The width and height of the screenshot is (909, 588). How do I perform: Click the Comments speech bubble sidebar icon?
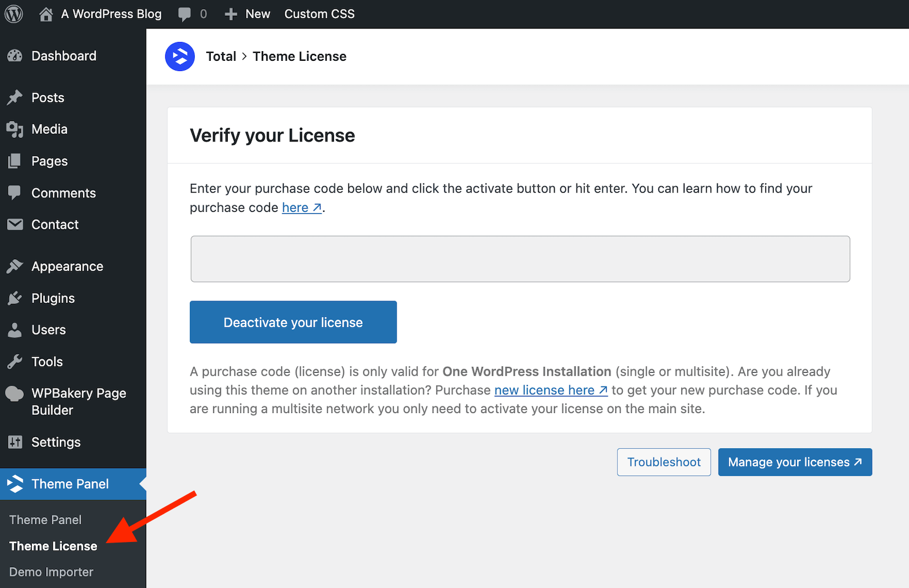[x=15, y=193]
